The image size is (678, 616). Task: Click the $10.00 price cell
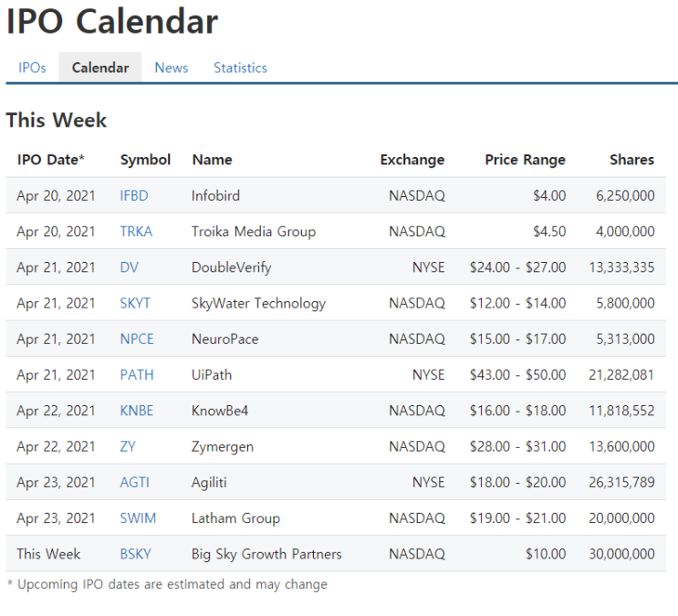coord(546,554)
